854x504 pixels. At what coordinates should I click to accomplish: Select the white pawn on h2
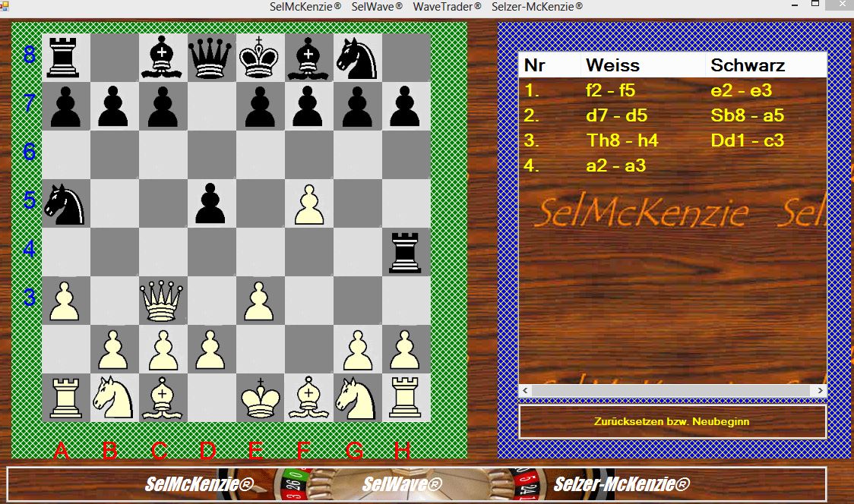[406, 349]
